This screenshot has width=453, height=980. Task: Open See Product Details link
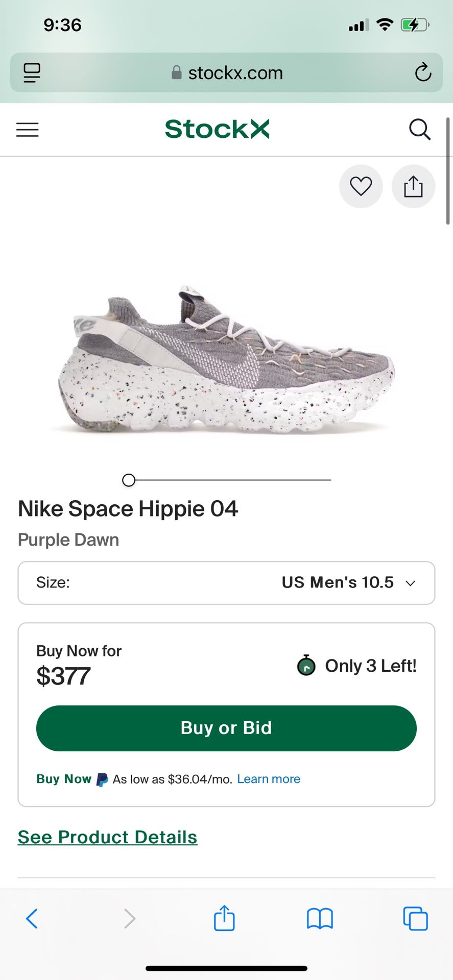click(x=107, y=837)
